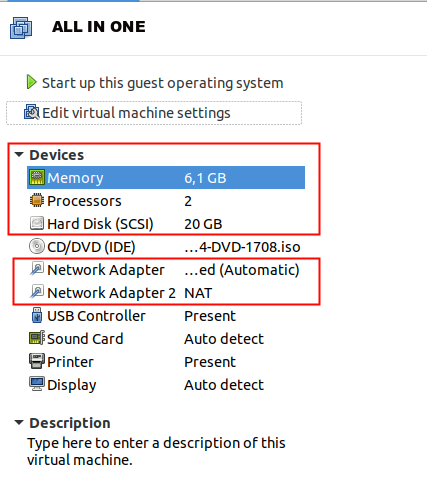Click the Processors CPU icon
Screen dimensions: 427x497
click(37, 201)
